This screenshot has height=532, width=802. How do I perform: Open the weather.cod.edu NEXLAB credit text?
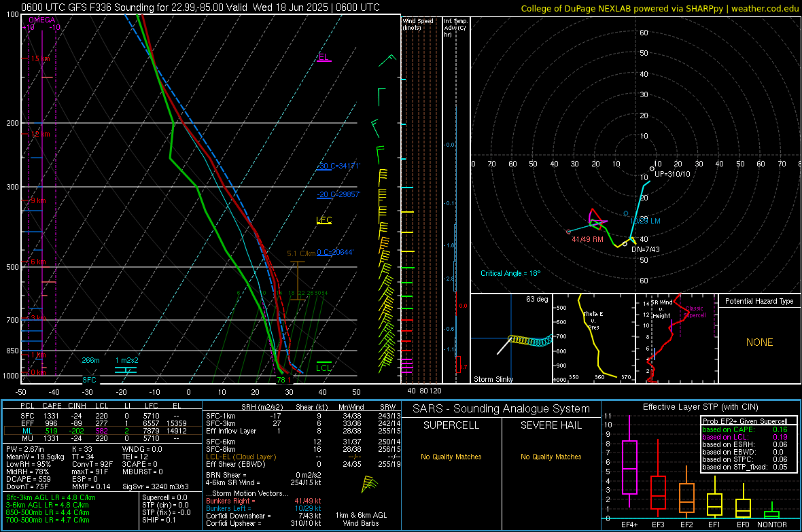659,8
